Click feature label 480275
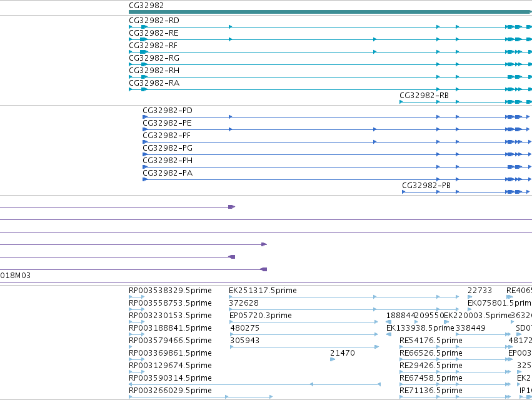Image resolution: width=532 pixels, height=400 pixels. [x=245, y=328]
